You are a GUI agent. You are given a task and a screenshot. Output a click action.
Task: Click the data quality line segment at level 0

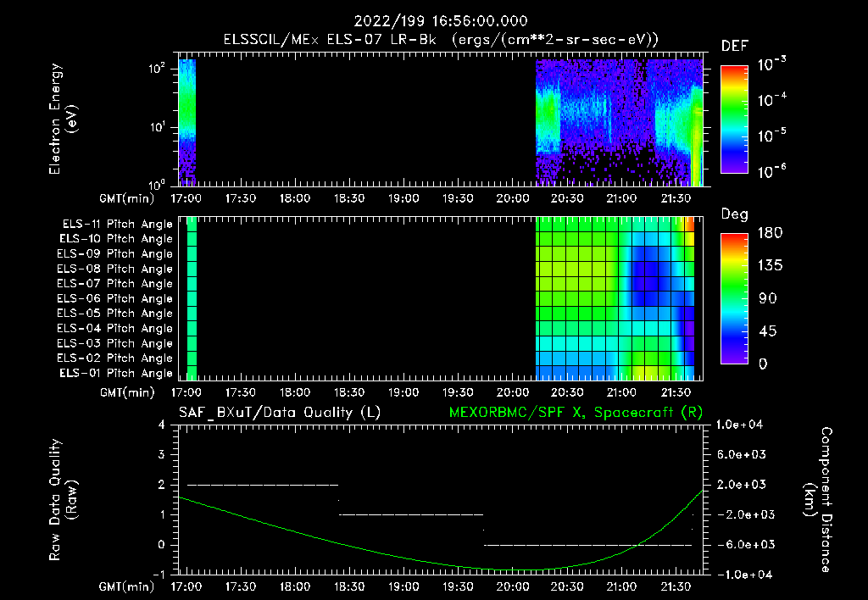(x=588, y=545)
